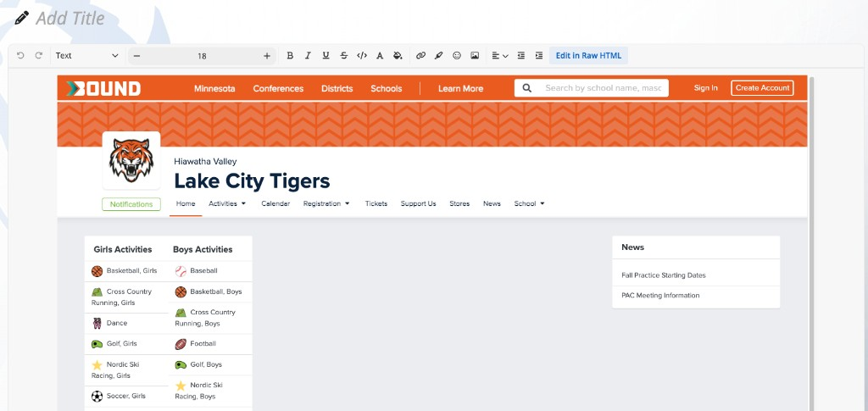Open Soccer, Girls activity
This screenshot has height=411, width=868.
click(x=126, y=396)
